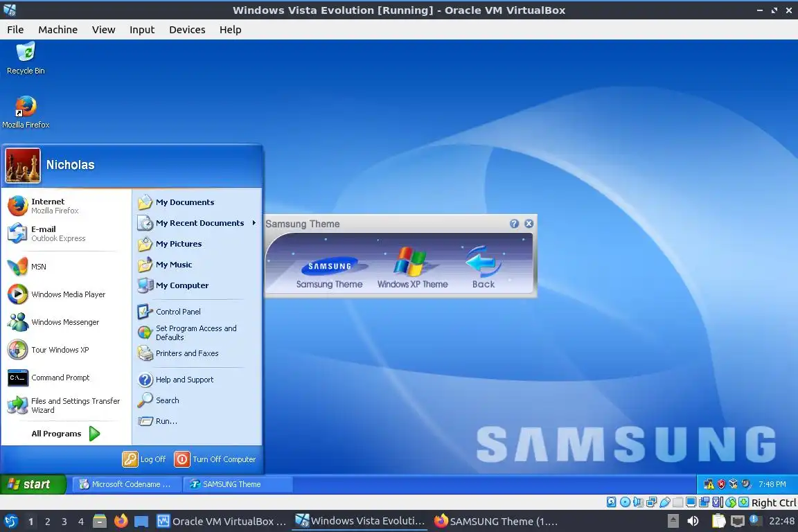
Task: Close the Samsung Theme window
Action: pos(529,224)
